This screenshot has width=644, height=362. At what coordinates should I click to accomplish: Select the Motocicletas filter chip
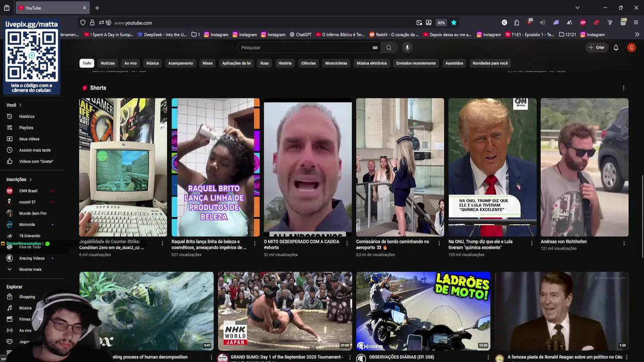coord(336,63)
